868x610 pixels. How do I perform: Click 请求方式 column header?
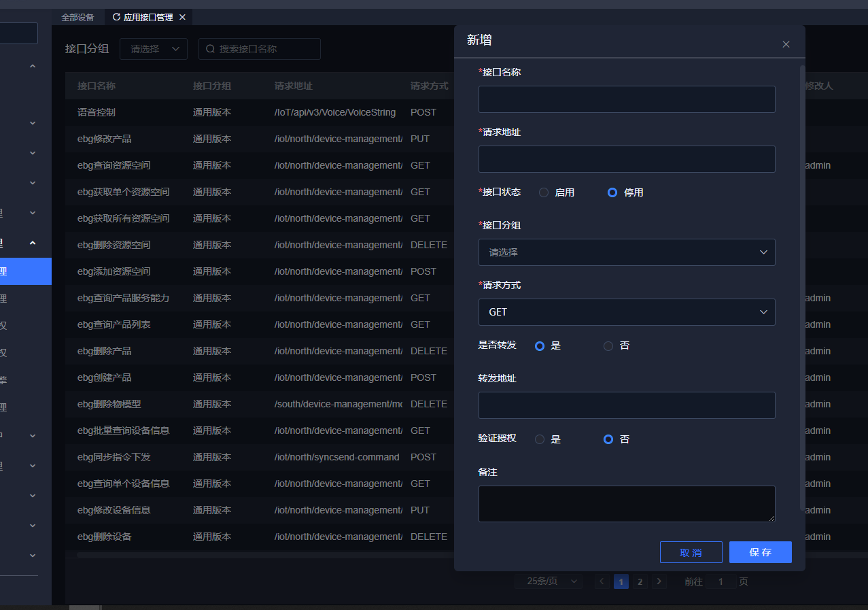430,86
